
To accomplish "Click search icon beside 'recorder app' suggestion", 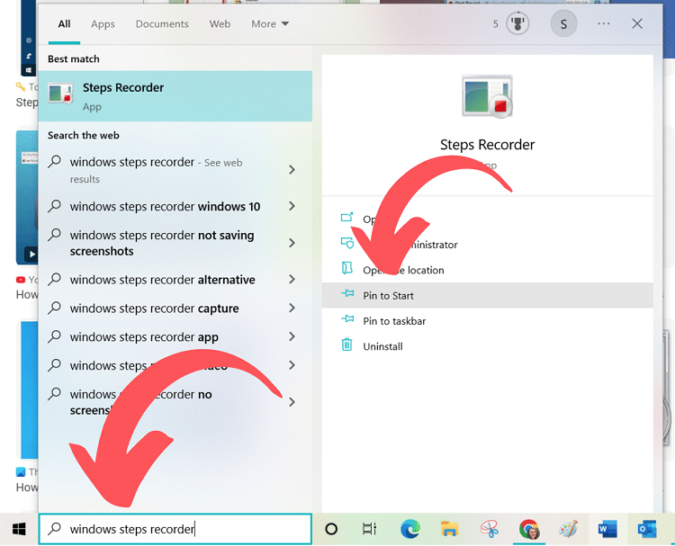I will (54, 336).
